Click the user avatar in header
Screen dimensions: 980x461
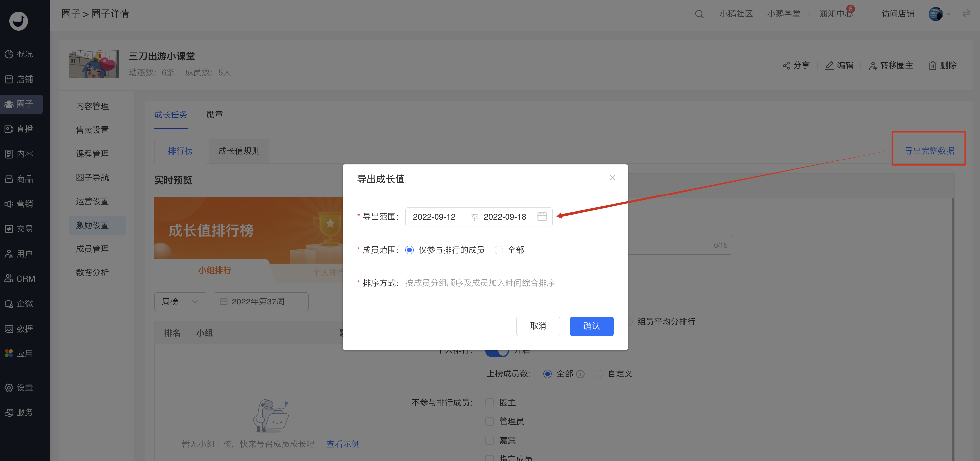coord(935,14)
